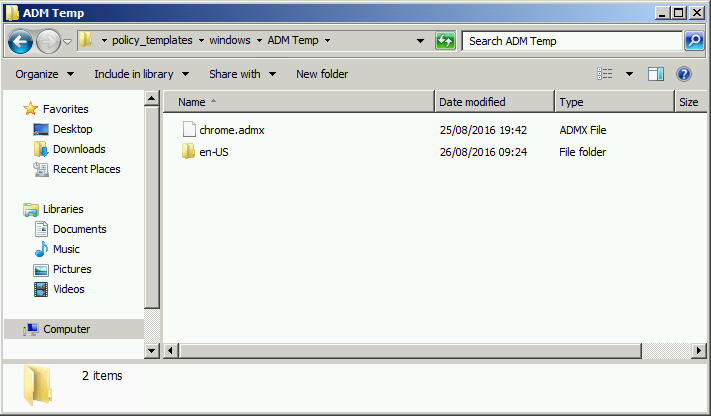Sort files by Name column
The image size is (711, 416).
tap(300, 102)
